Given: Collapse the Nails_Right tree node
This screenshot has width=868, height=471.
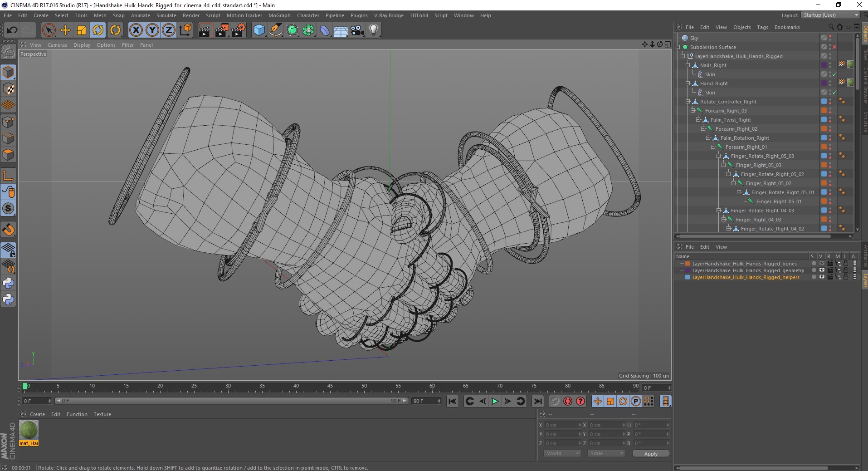Looking at the screenshot, I should (x=688, y=65).
